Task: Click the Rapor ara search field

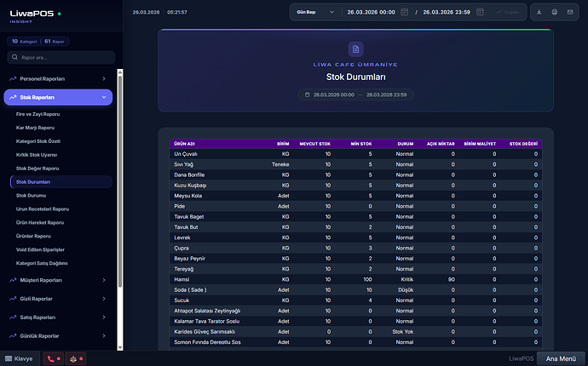Action: click(60, 58)
